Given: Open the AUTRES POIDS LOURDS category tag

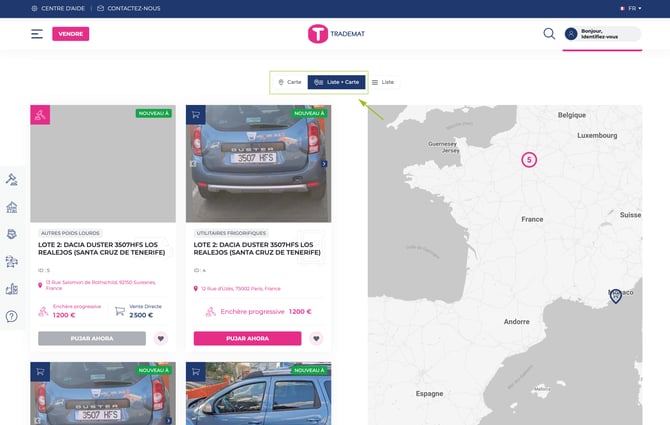Looking at the screenshot, I should (x=70, y=233).
